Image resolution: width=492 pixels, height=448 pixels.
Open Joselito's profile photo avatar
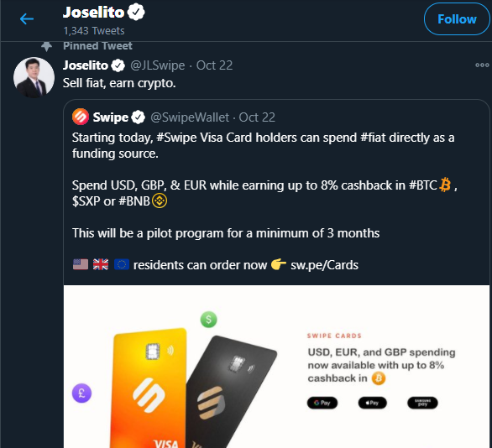pyautogui.click(x=34, y=77)
